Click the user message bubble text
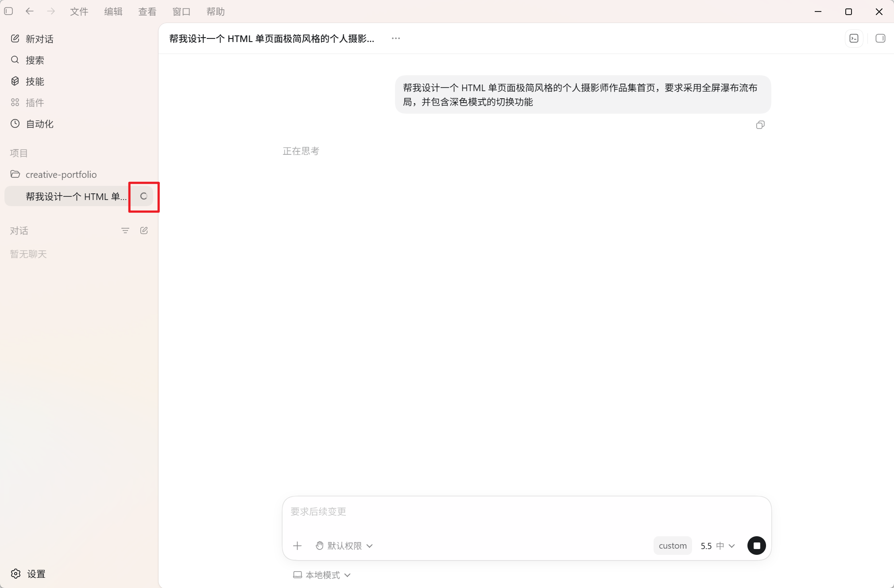 (x=583, y=95)
